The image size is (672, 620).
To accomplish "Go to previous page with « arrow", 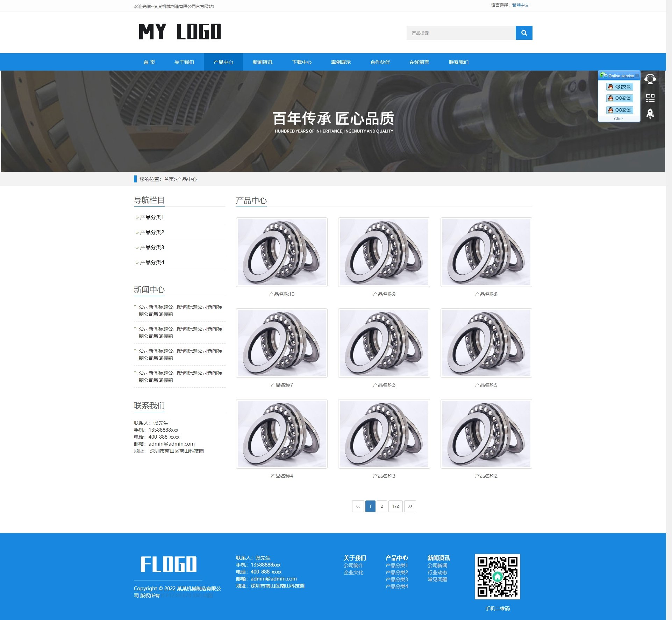I will point(358,506).
